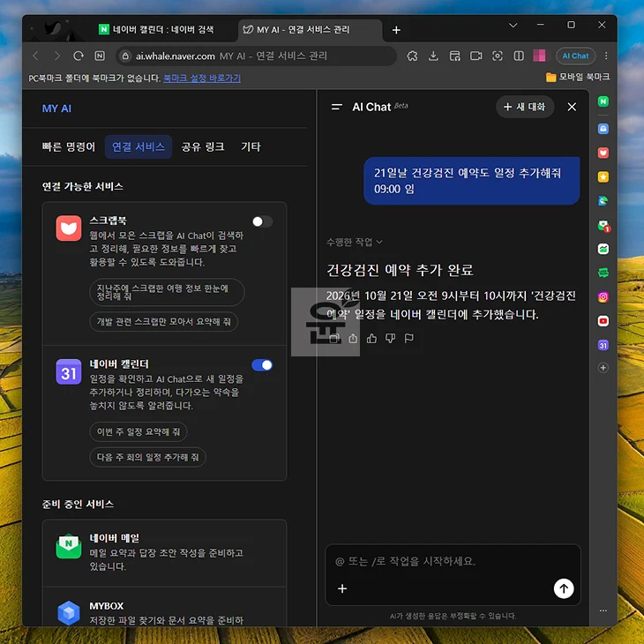Open YouTube in the sidebar

click(x=603, y=321)
